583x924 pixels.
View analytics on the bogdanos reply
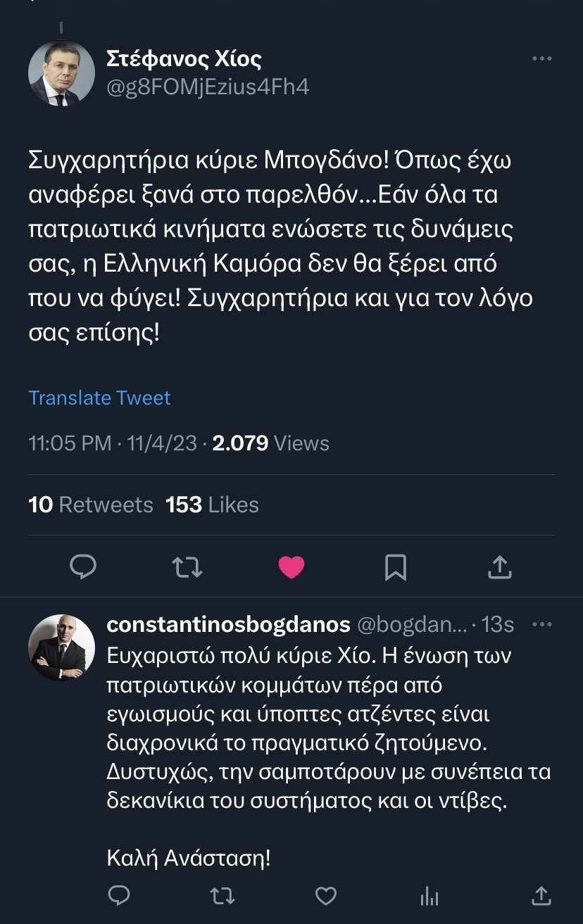[429, 895]
